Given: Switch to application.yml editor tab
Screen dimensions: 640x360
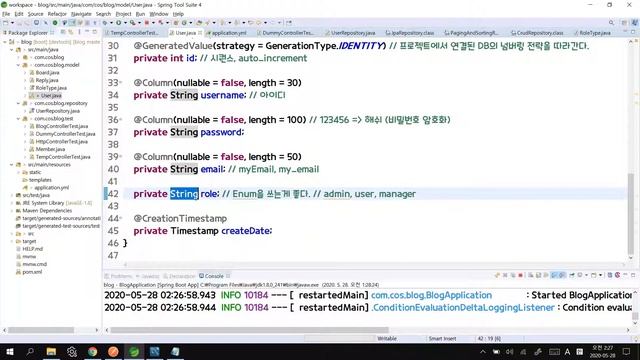Looking at the screenshot, I should 227,33.
